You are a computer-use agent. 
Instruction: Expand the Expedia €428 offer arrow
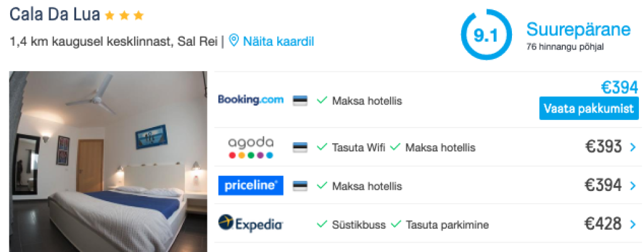coord(633,224)
